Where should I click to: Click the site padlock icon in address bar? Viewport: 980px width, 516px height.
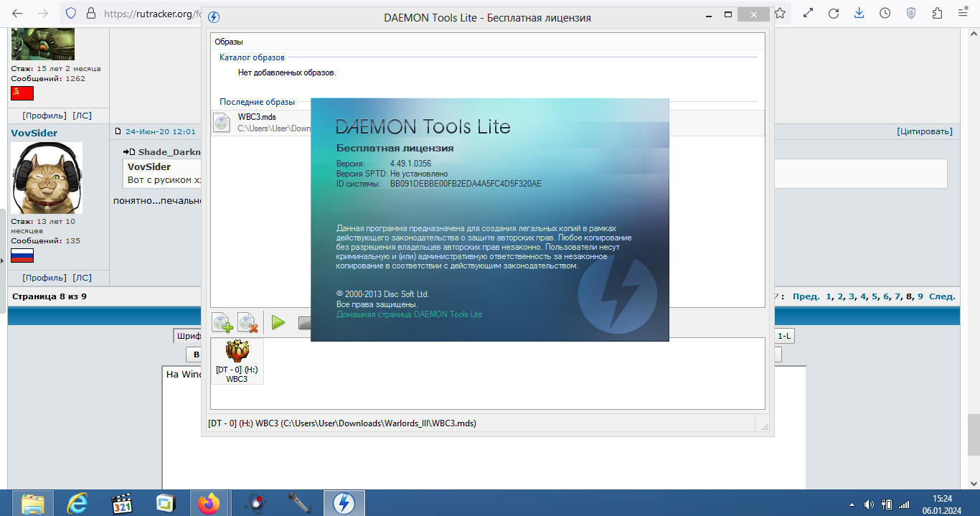tap(90, 13)
